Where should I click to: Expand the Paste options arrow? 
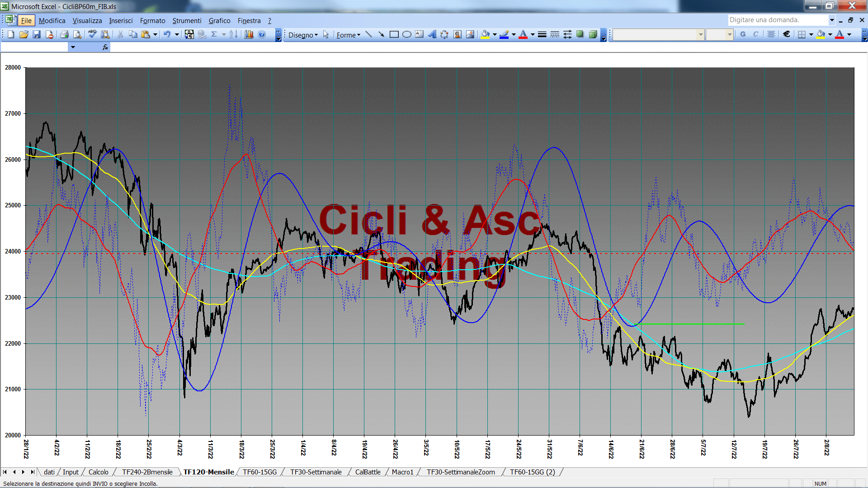click(155, 34)
